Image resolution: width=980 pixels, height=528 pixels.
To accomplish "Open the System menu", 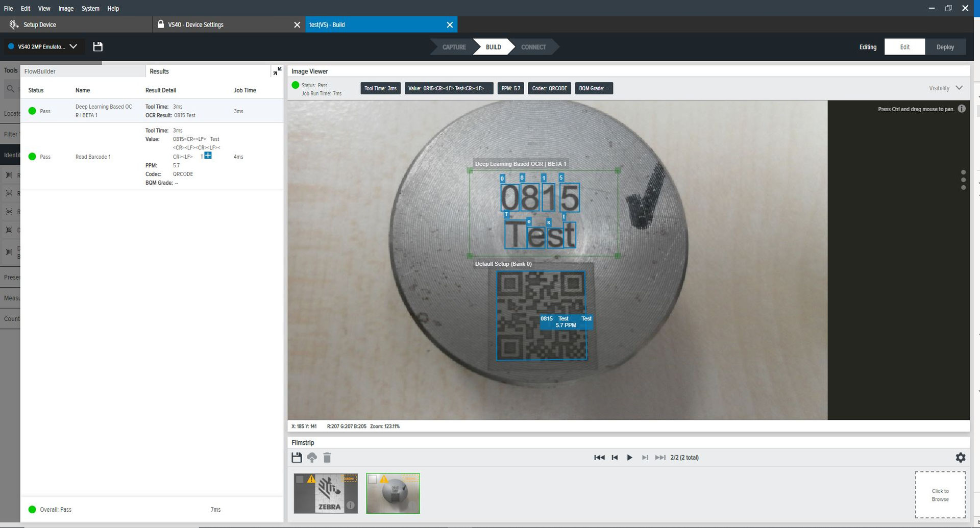I will point(90,8).
